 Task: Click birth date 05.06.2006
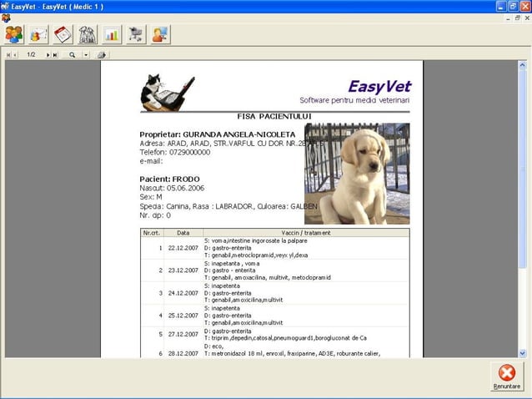pyautogui.click(x=185, y=188)
